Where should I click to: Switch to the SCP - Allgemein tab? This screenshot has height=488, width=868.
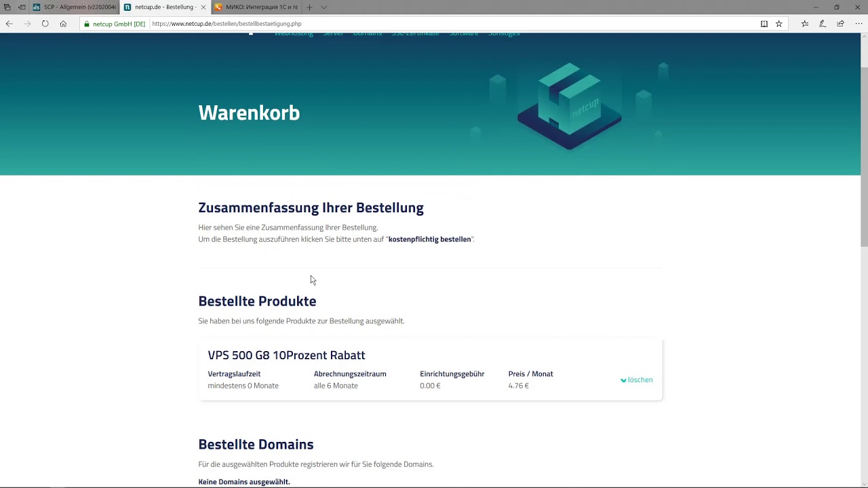point(75,7)
